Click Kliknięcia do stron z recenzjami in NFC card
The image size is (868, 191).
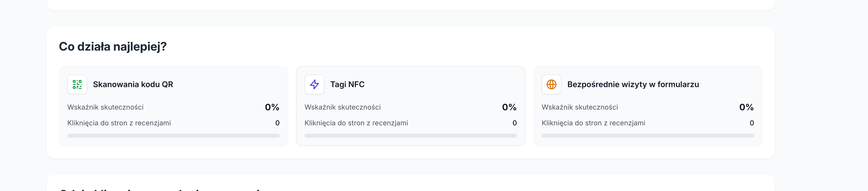(356, 123)
